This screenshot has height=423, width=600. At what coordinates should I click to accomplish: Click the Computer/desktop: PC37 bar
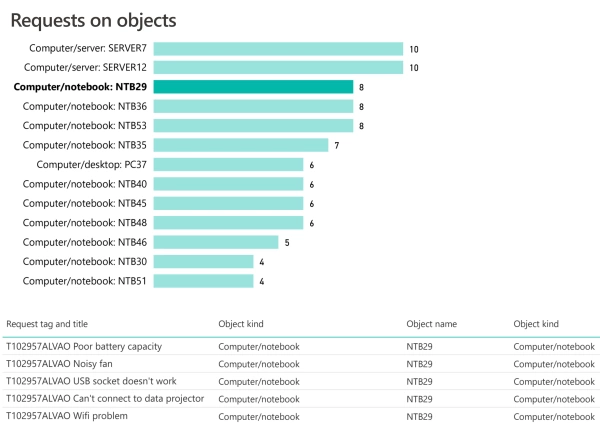point(228,164)
